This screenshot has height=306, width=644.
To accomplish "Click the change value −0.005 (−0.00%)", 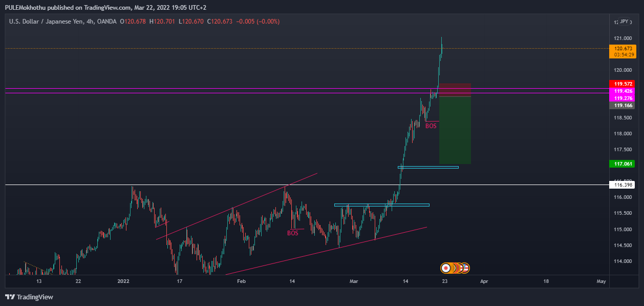I will point(257,22).
